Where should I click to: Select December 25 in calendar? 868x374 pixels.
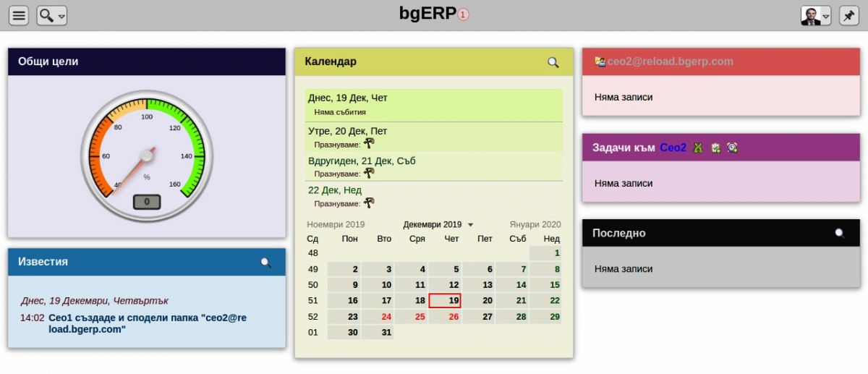click(x=411, y=317)
